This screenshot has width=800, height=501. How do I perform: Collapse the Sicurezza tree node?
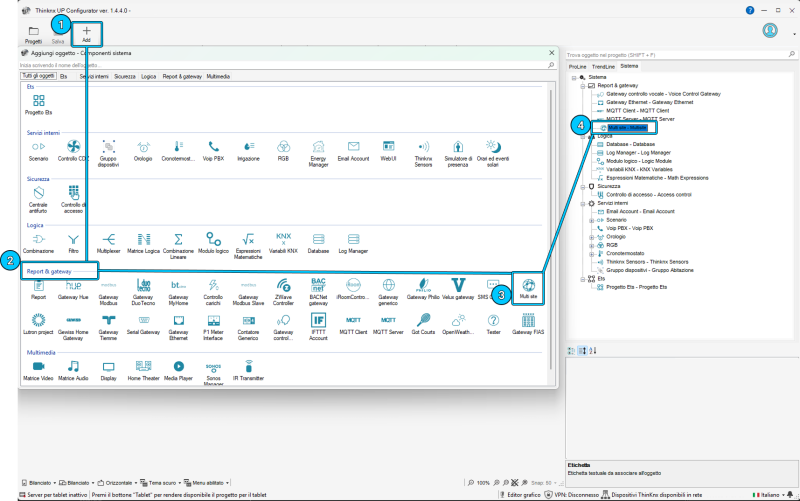pos(583,187)
